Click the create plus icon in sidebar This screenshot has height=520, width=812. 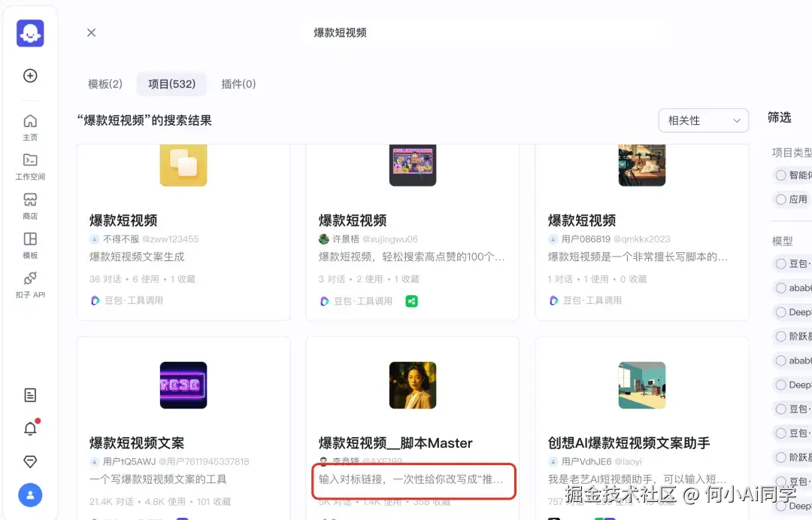(29, 75)
